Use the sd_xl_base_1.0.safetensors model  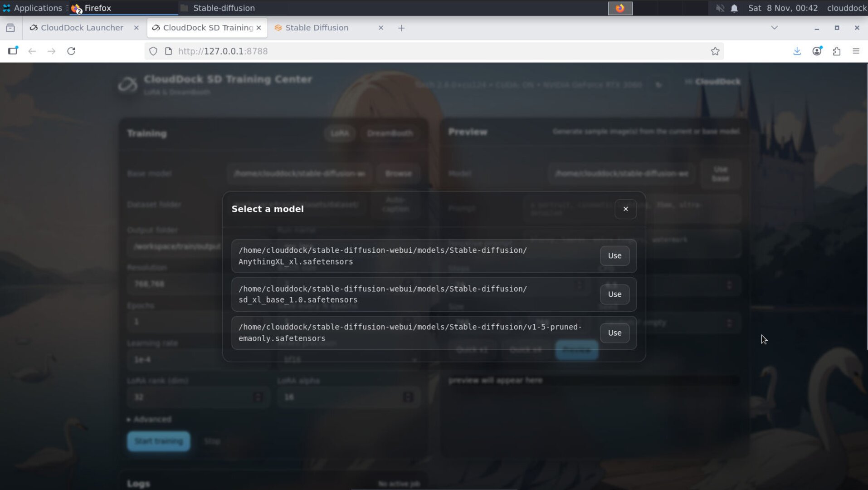point(614,294)
